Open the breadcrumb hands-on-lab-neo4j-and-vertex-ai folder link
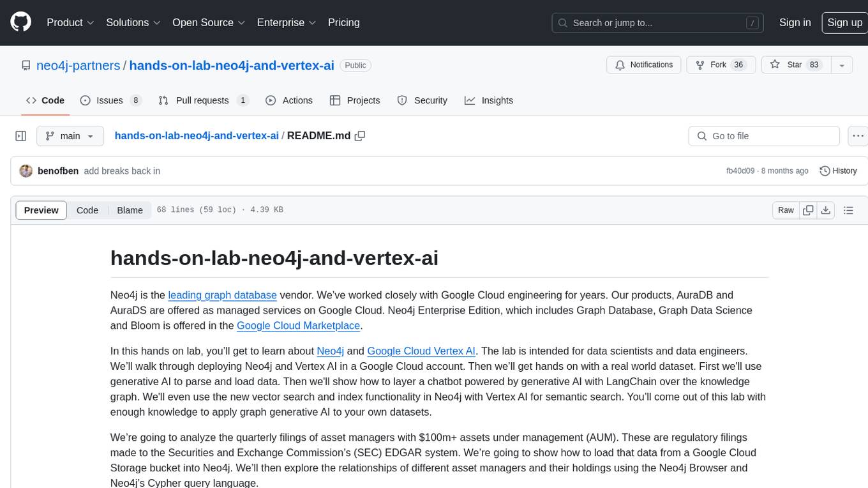The image size is (868, 488). 197,136
